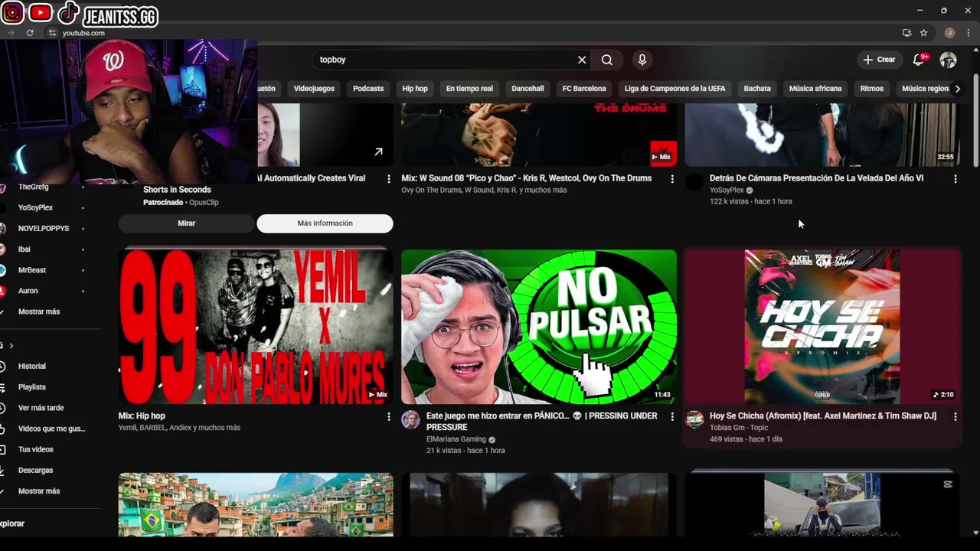Viewport: 980px width, 551px height.
Task: Select the Videojuegos filter chip
Action: pos(314,89)
